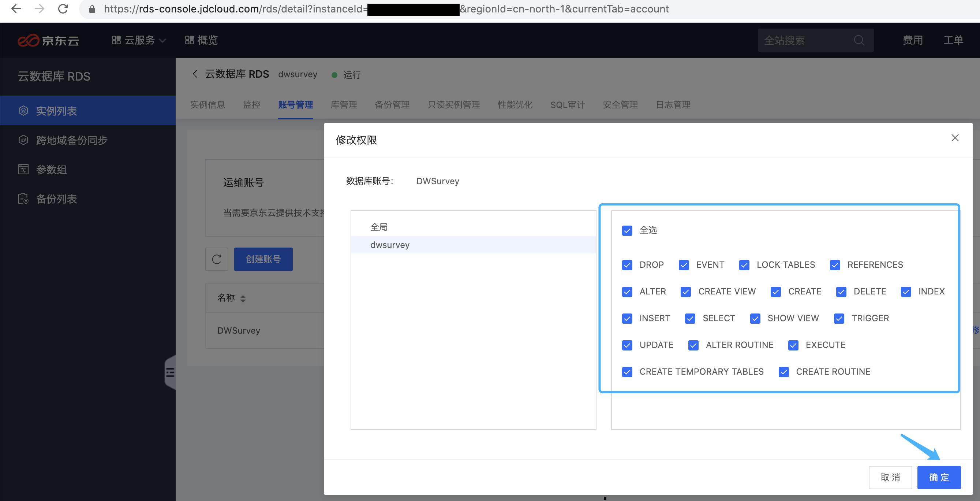
Task: Open 备份列表 in the sidebar
Action: tap(87, 199)
